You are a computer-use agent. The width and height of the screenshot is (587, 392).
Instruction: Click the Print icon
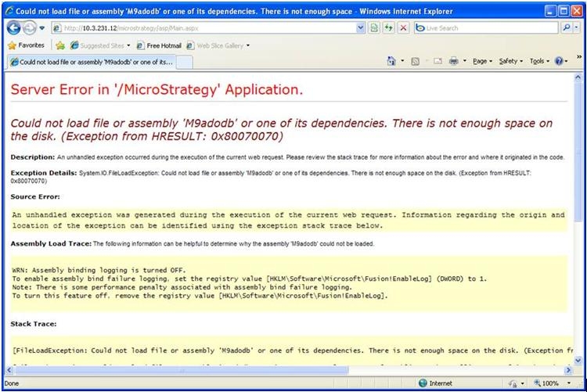[453, 61]
